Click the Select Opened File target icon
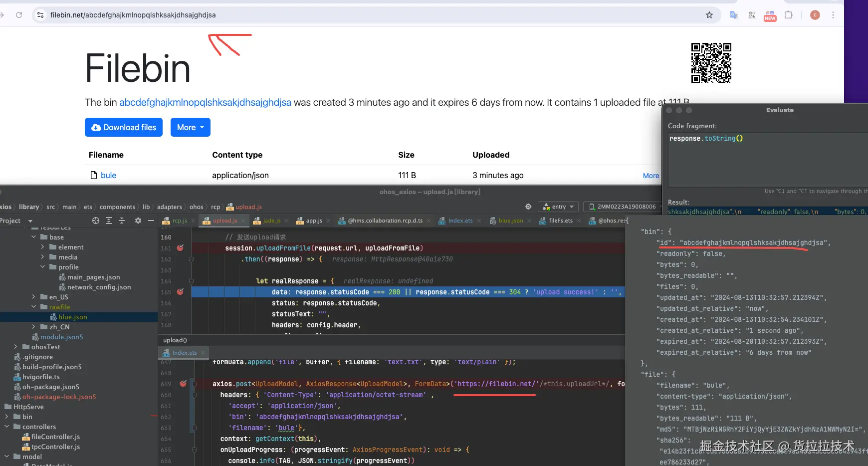The width and height of the screenshot is (868, 466). (96, 221)
